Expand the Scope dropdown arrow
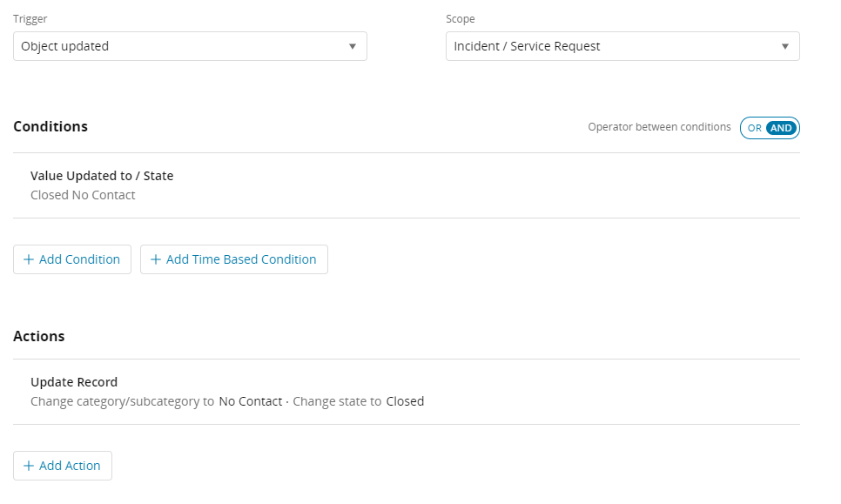Screen dimensions: 841x504 [x=785, y=47]
